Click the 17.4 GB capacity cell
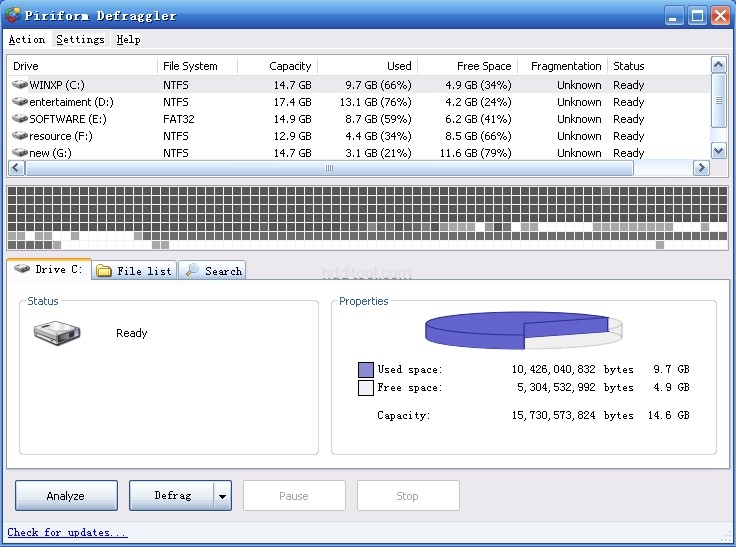Screen dimensions: 736x547 [292, 102]
